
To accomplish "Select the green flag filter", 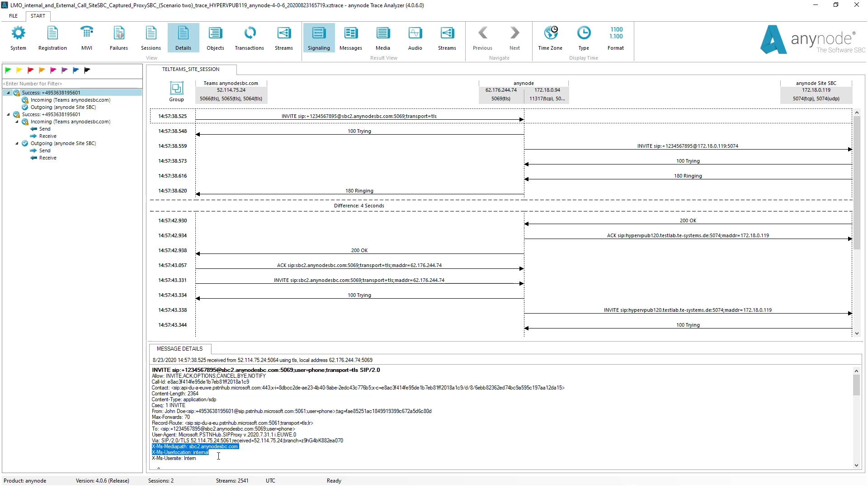I will click(x=8, y=70).
